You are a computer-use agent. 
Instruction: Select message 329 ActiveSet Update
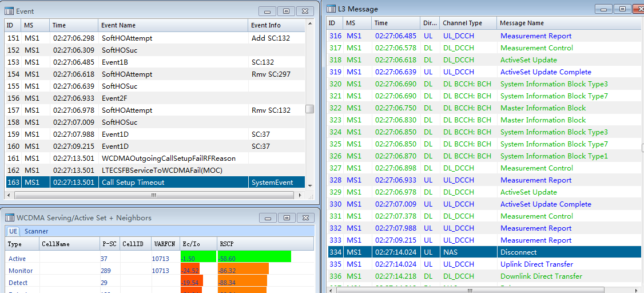[484, 192]
